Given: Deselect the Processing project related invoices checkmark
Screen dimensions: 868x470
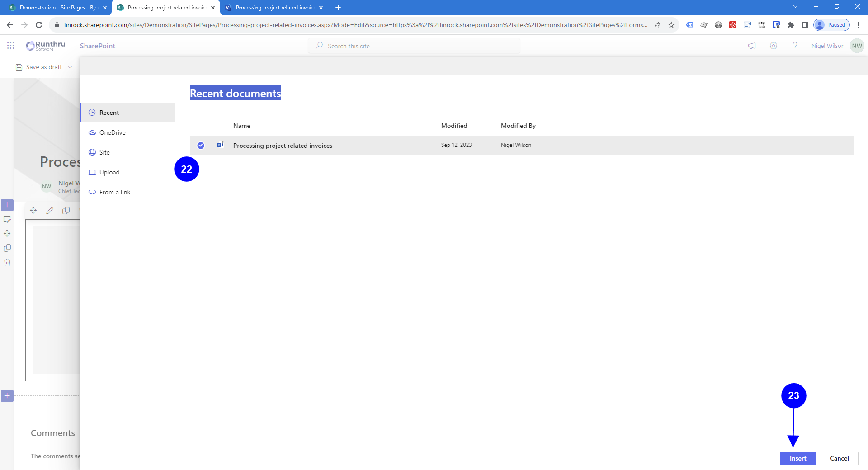Looking at the screenshot, I should point(201,146).
